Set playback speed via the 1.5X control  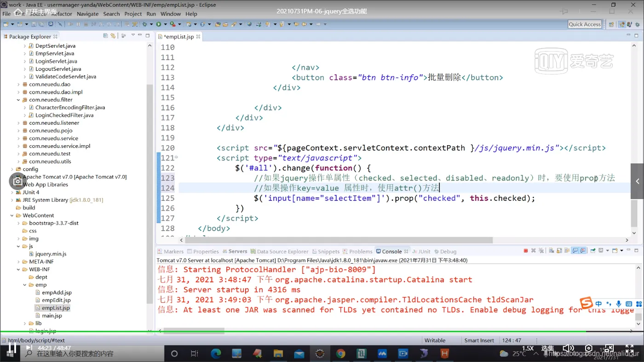[528, 348]
